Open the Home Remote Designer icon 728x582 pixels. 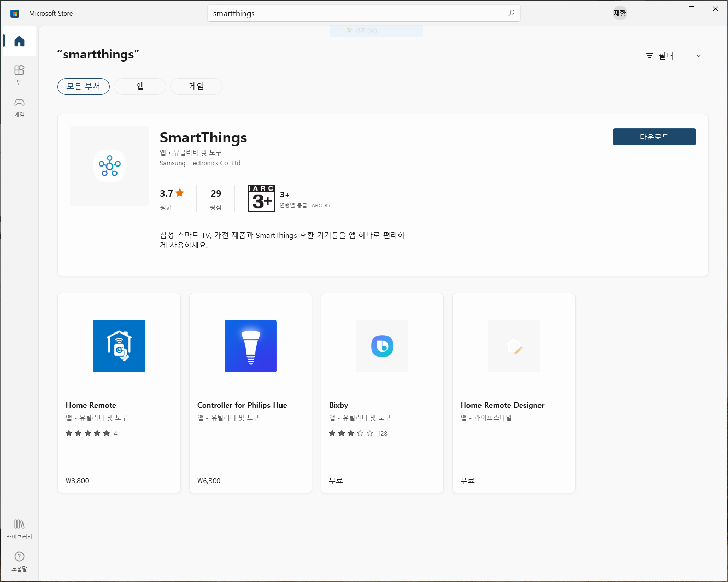[514, 346]
